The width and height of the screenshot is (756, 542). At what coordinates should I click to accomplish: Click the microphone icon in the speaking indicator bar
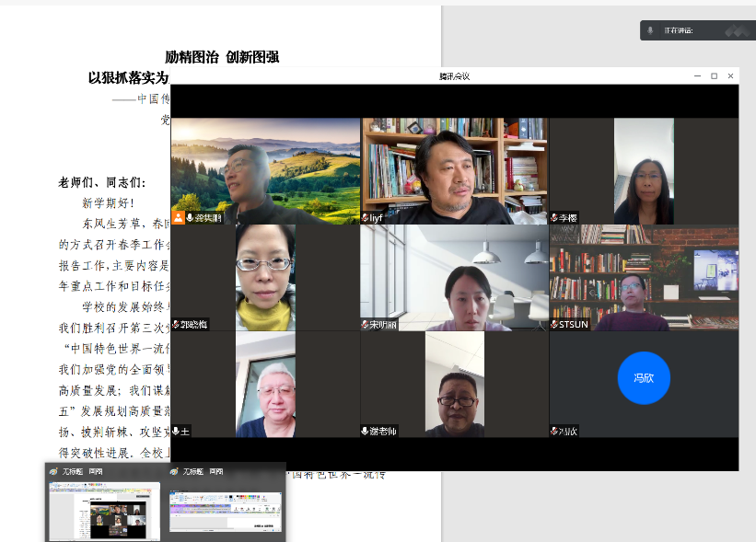tap(651, 30)
